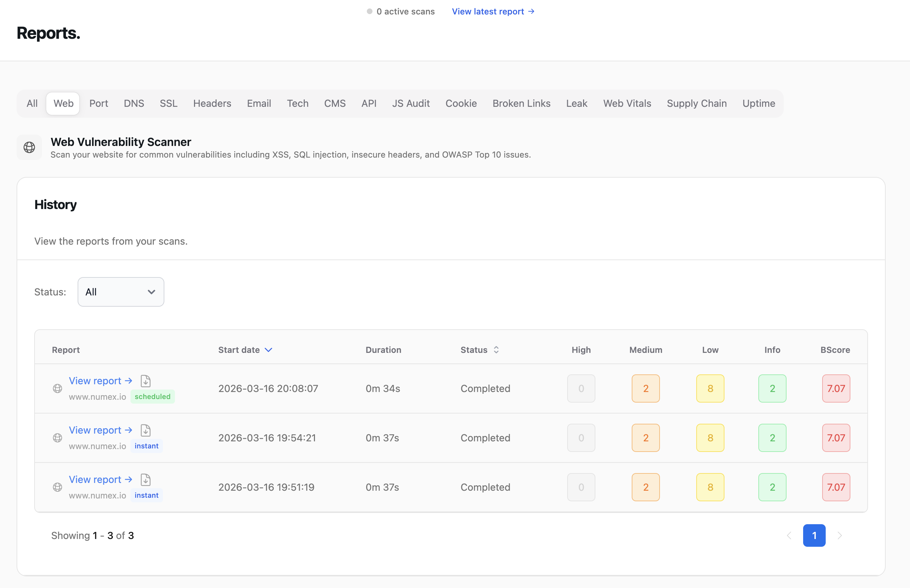Open View report for the scheduled scan

point(100,381)
